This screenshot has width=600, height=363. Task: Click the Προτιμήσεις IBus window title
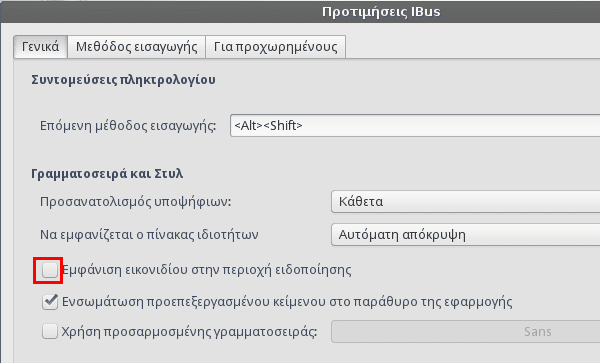pyautogui.click(x=381, y=12)
